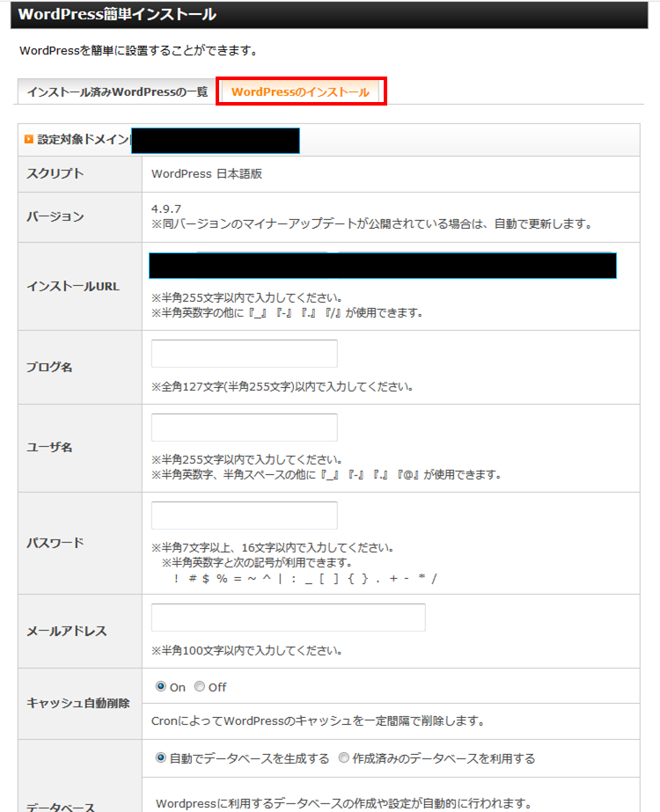The width and height of the screenshot is (660, 812).
Task: Click the note ※半角100文字以内で入力してください。
Action: click(x=246, y=650)
